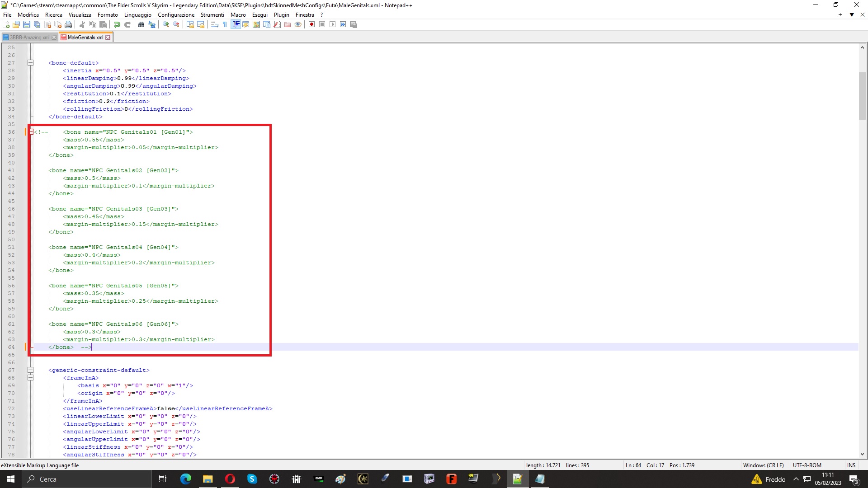Open Find using the binoculars icon
The height and width of the screenshot is (488, 868).
tap(142, 24)
